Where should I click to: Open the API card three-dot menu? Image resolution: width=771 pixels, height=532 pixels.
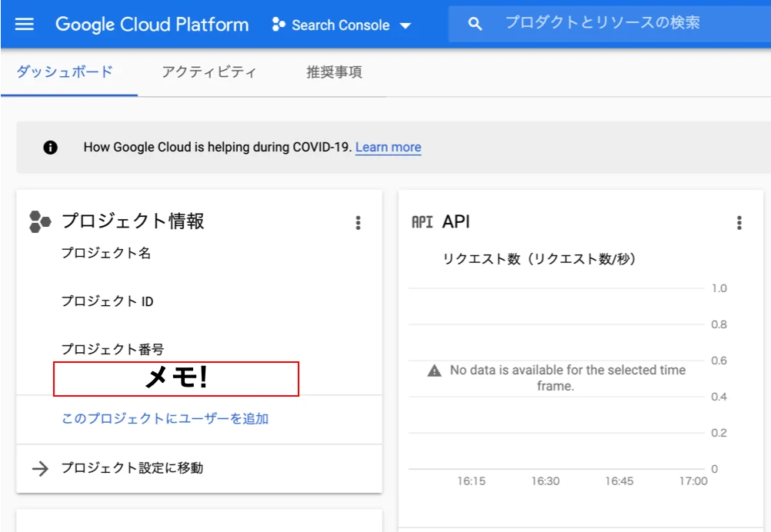click(739, 222)
